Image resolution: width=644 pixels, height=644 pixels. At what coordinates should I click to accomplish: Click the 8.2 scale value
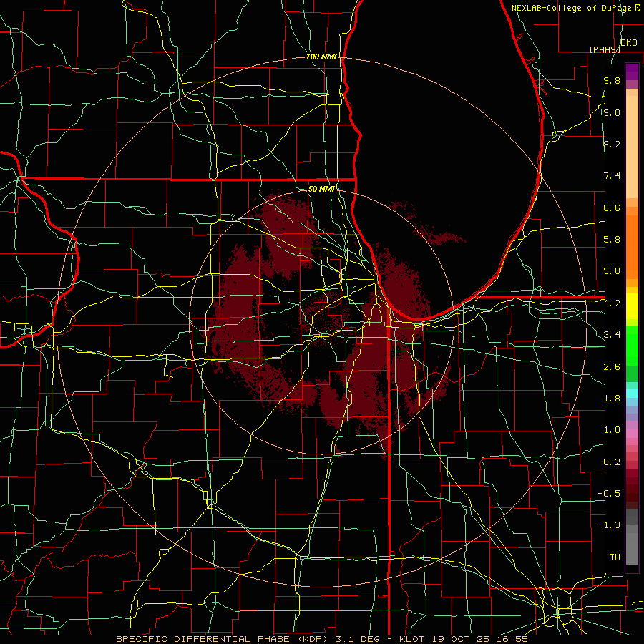click(x=612, y=144)
